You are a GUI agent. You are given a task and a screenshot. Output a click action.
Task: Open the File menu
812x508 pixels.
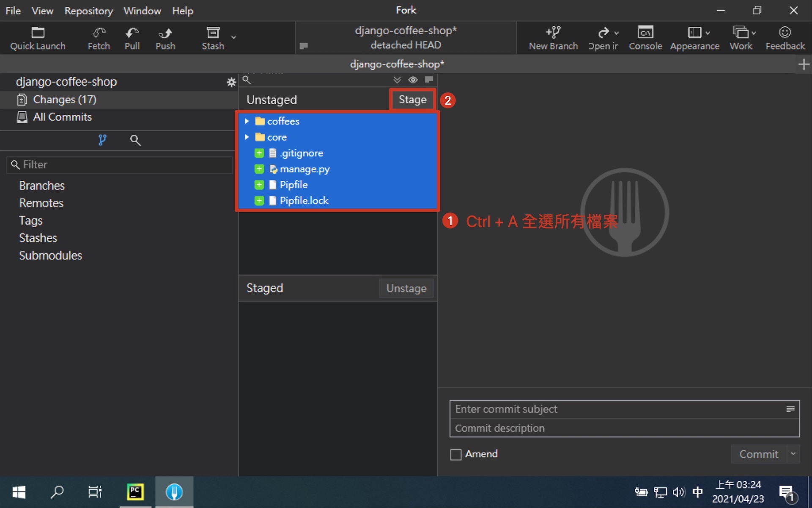(x=13, y=11)
